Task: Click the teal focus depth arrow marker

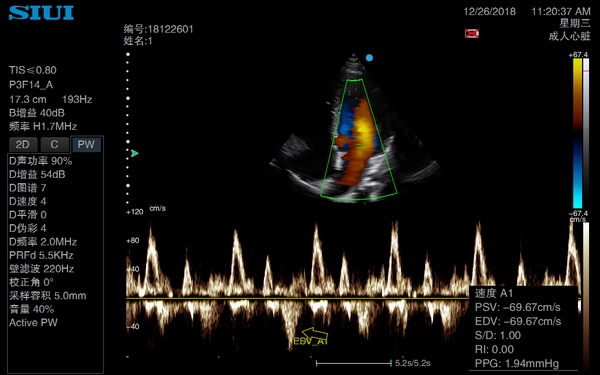Action: pos(134,153)
